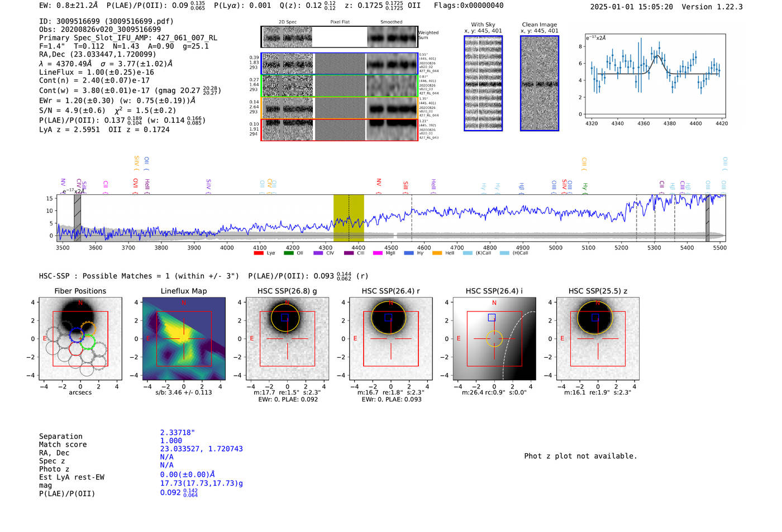Select the blue-bordered 2D fiber spectrum row
Image resolution: width=782 pixels, height=532 pixels.
[339, 64]
